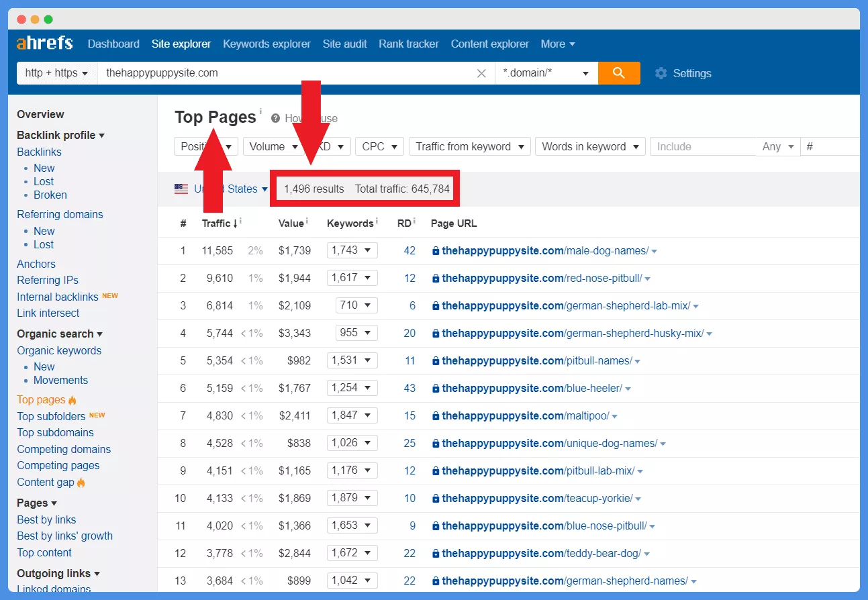
Task: Open Top subfolders link
Action: pos(51,416)
